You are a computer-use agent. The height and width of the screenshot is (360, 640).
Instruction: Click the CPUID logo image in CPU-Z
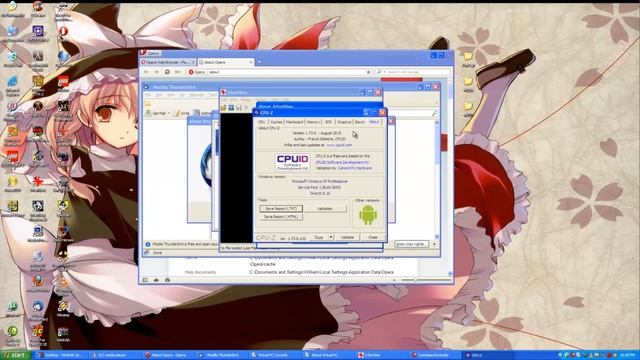(292, 162)
